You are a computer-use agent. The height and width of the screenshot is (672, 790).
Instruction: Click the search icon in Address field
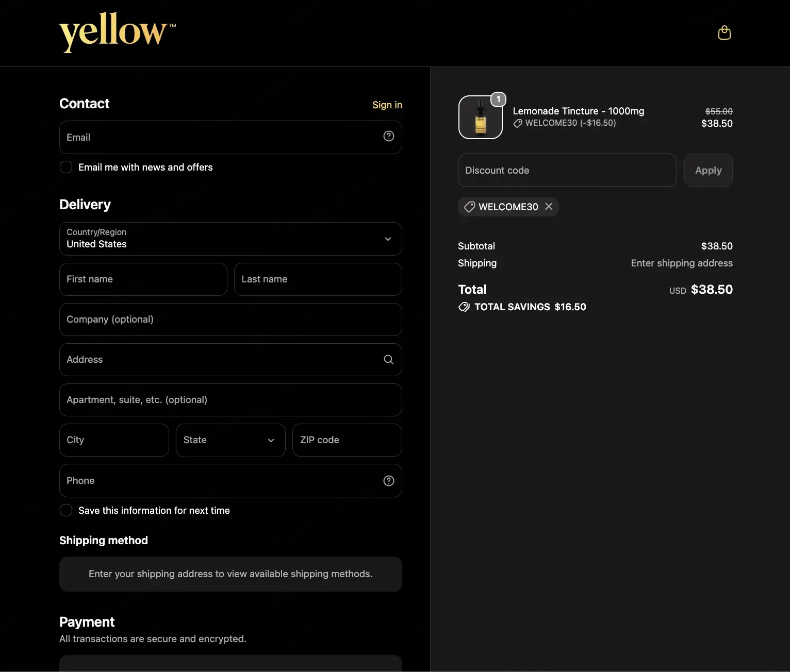pos(389,360)
